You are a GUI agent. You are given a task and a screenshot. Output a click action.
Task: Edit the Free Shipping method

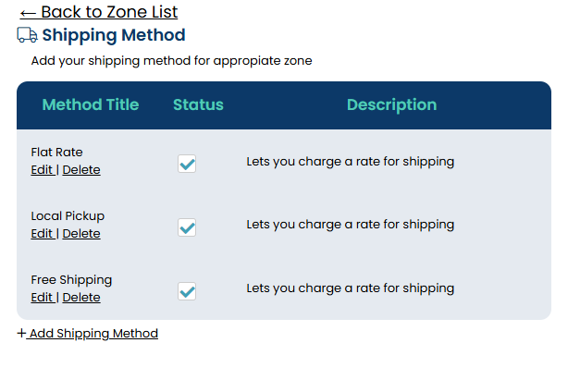point(42,298)
